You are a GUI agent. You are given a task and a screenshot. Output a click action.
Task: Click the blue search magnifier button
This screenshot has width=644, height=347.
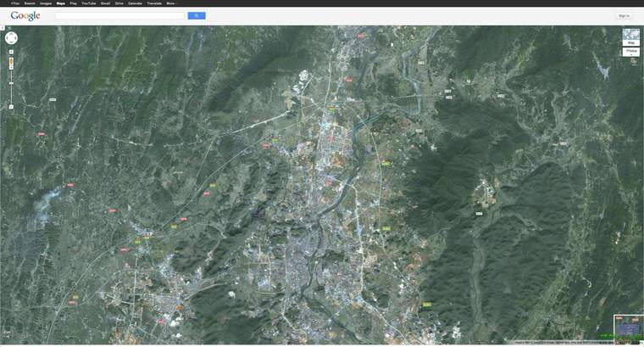click(196, 15)
